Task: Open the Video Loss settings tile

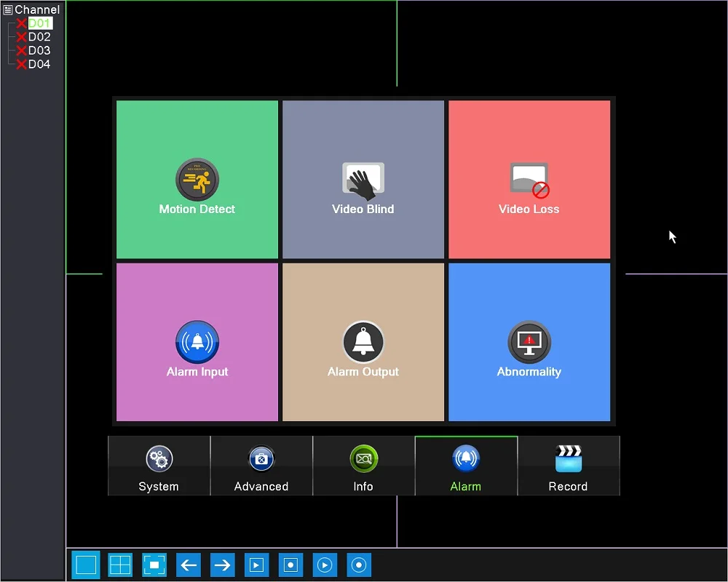Action: [x=529, y=179]
